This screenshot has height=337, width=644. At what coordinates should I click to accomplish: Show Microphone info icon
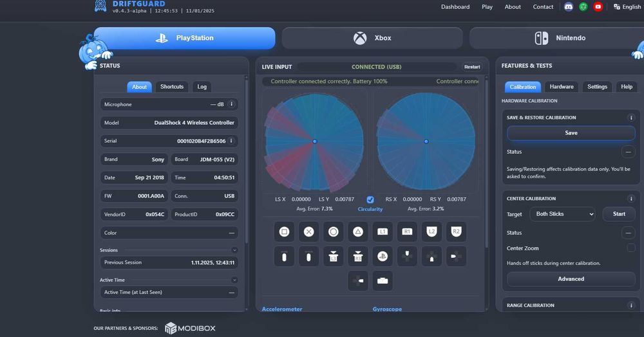(x=232, y=104)
